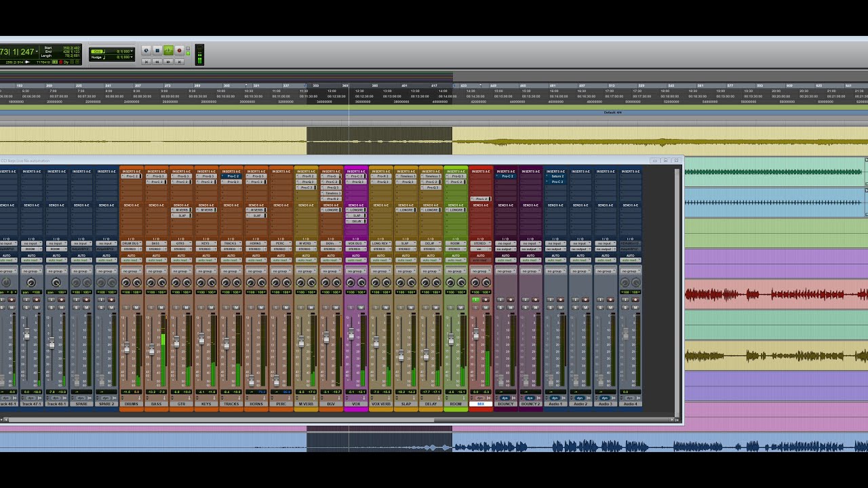Solo the VOX track
This screenshot has width=868, height=488.
[351, 308]
